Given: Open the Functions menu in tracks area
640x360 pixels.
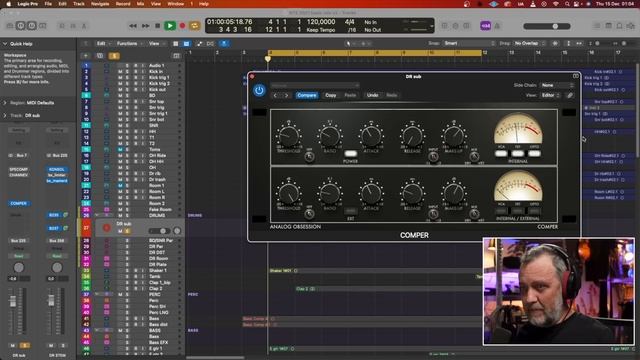Looking at the screenshot, I should [x=129, y=43].
